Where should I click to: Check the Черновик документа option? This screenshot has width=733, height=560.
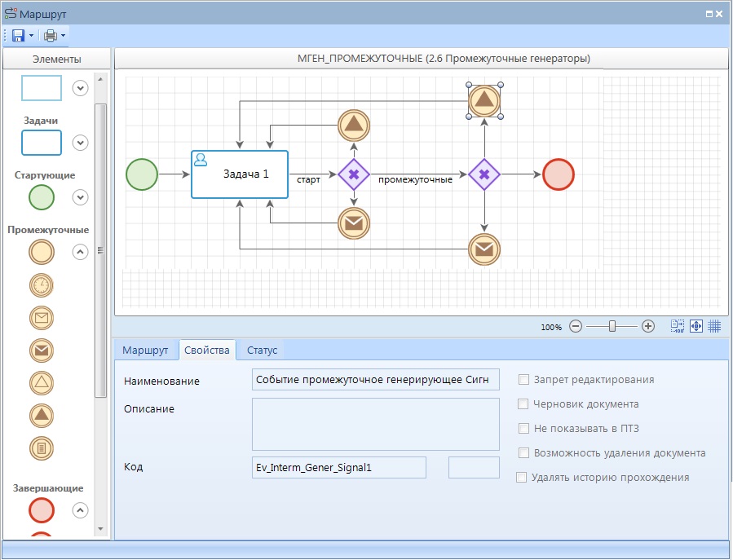[x=523, y=404]
